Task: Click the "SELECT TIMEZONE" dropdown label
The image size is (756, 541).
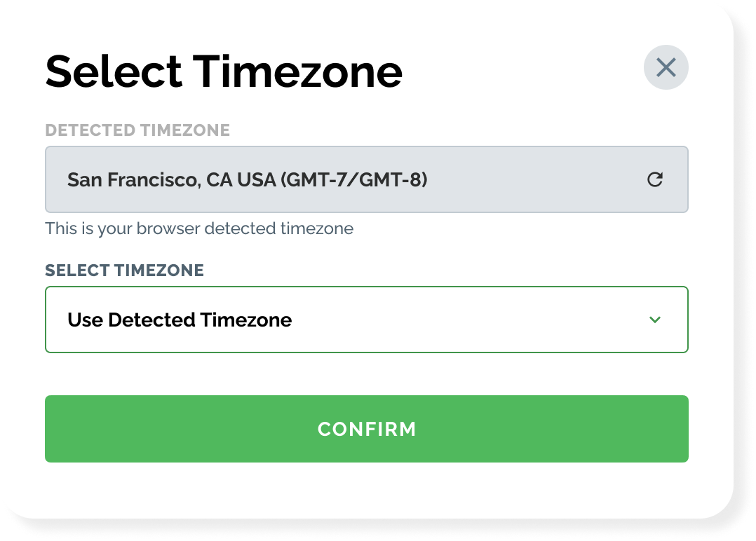Action: [x=124, y=270]
